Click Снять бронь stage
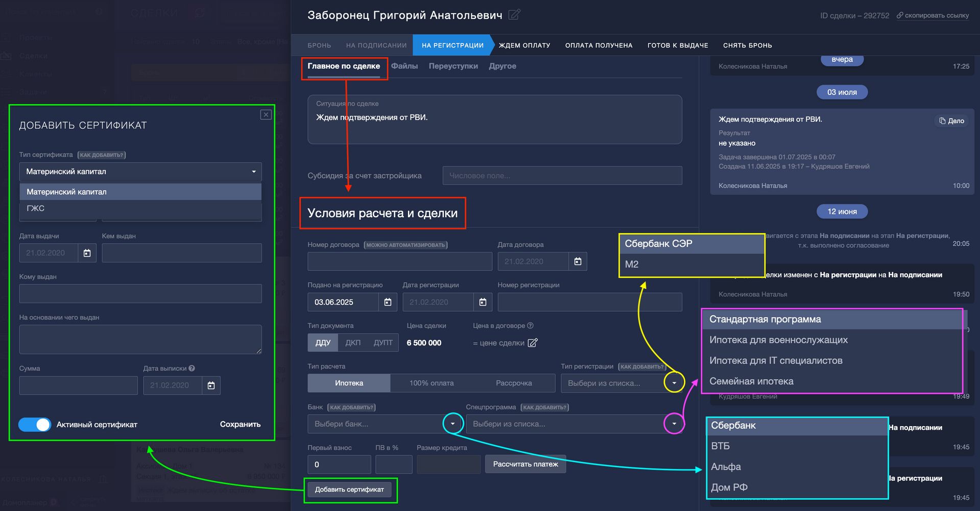 tap(748, 45)
